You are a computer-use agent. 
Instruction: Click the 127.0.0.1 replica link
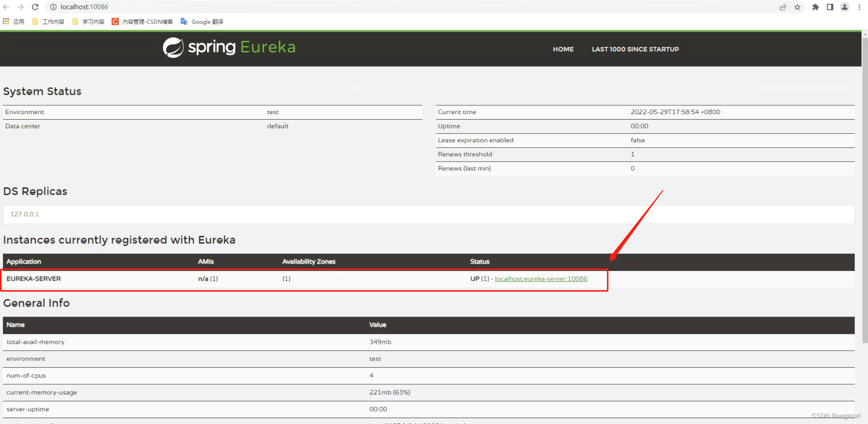tap(25, 214)
